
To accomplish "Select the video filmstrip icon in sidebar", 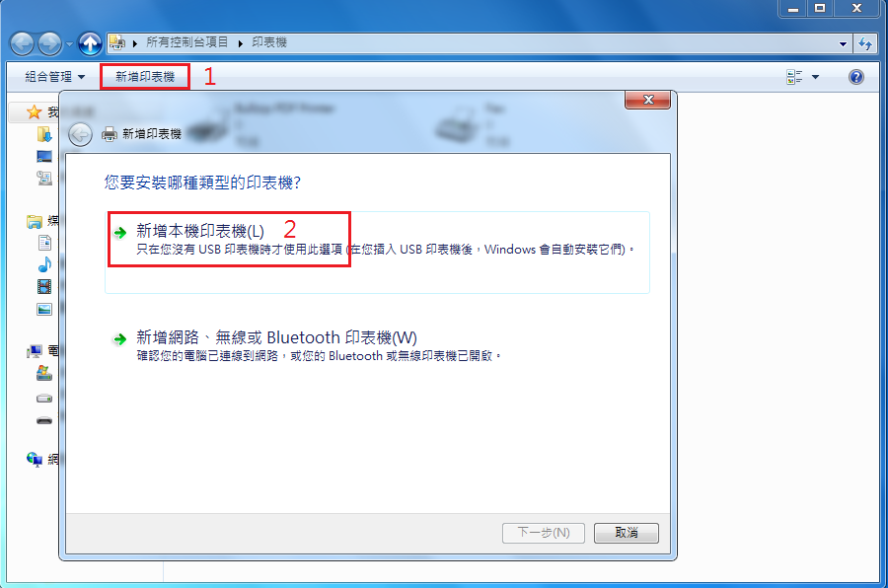I will (x=44, y=287).
